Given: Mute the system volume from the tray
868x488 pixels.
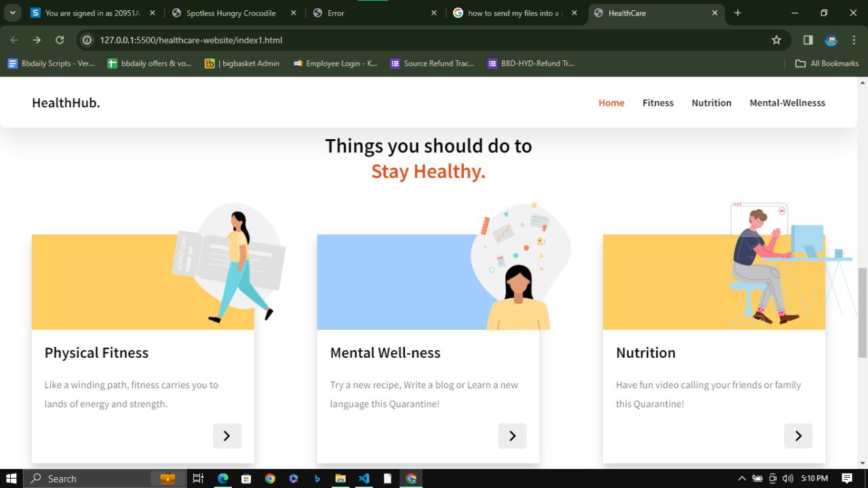Looking at the screenshot, I should (787, 478).
